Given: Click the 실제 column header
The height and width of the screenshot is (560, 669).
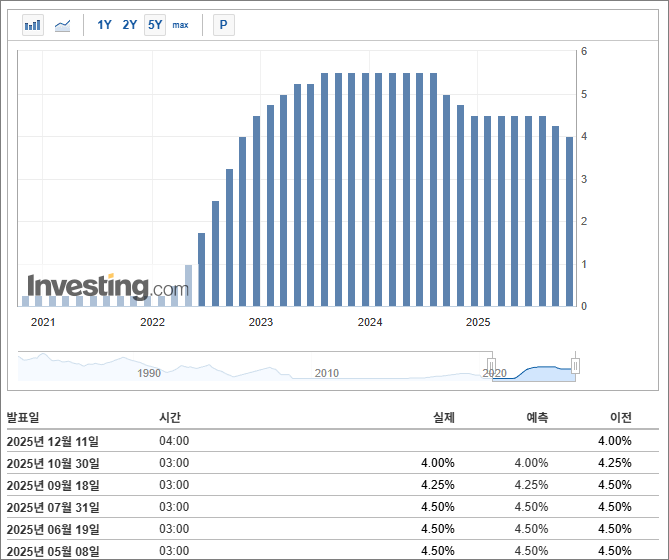Looking at the screenshot, I should pos(443,417).
